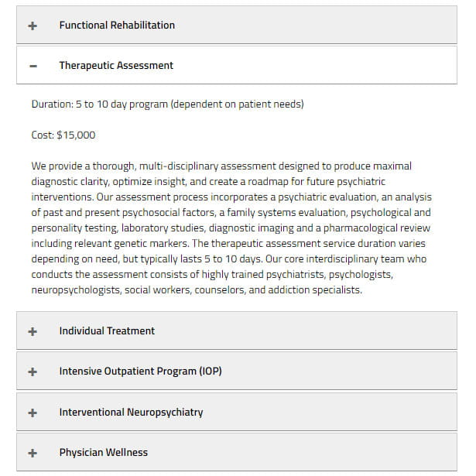Image resolution: width=476 pixels, height=476 pixels.
Task: Click the plus icon beside Functional Rehabilitation
Action: coord(33,26)
